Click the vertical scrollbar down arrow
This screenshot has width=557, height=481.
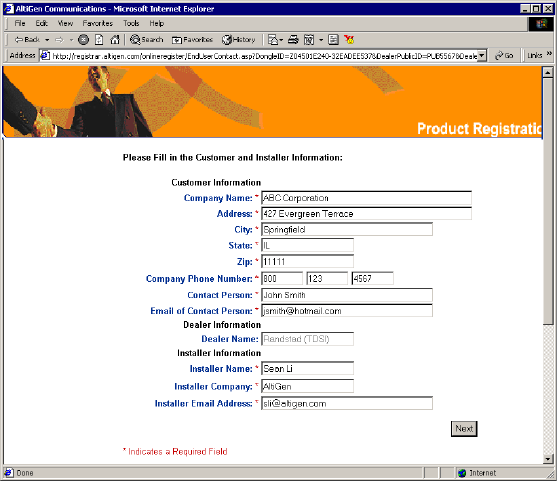547,459
